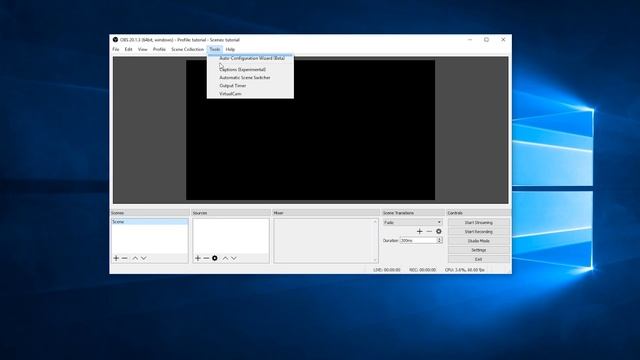Open the Scene Collection menu
Screen dimensions: 640x360
pyautogui.click(x=187, y=49)
